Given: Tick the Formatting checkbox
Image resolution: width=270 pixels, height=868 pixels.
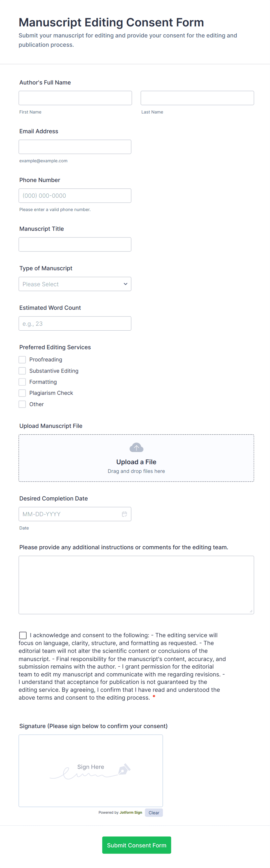Looking at the screenshot, I should 22,382.
